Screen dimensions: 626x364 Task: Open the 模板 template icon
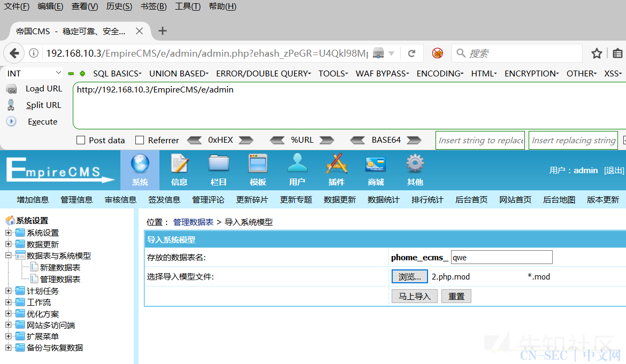[257, 164]
